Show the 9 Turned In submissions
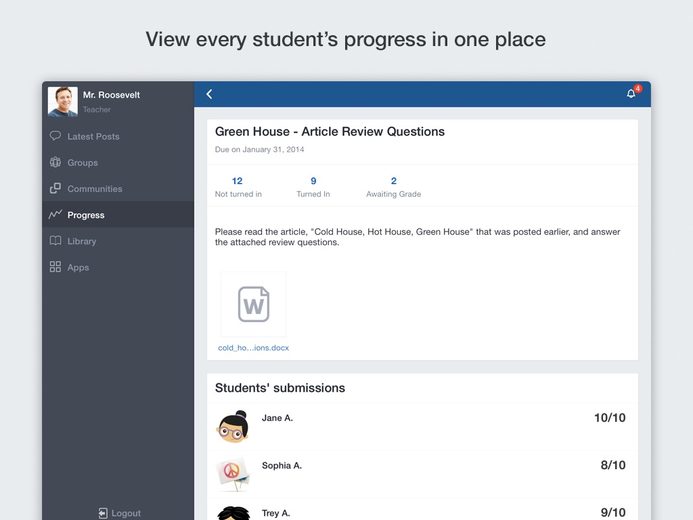 click(313, 187)
